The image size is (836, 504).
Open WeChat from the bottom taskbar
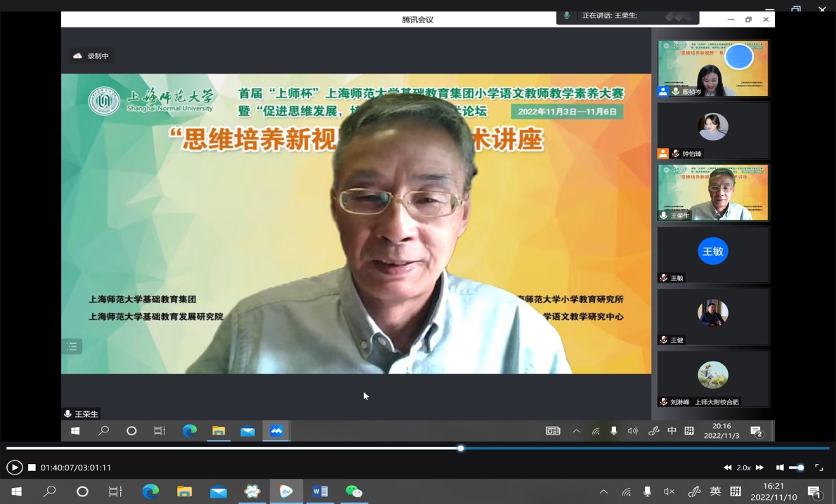click(354, 491)
